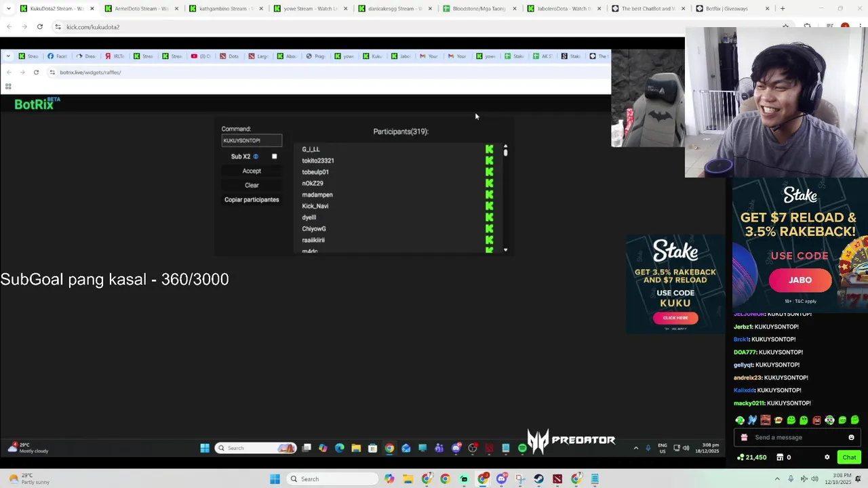Select participant Kick_Navi
868x488 pixels.
tap(315, 206)
